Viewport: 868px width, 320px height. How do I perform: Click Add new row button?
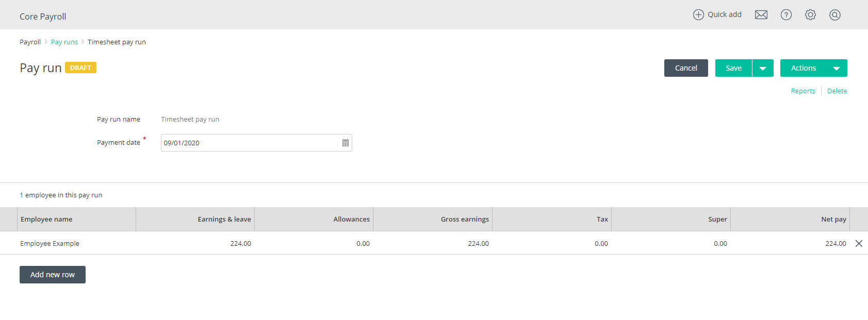point(53,275)
